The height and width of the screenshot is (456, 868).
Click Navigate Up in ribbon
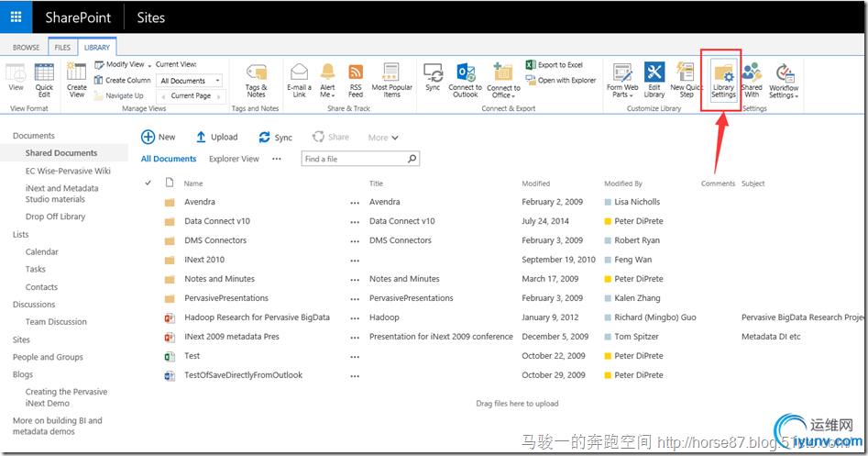pyautogui.click(x=119, y=95)
